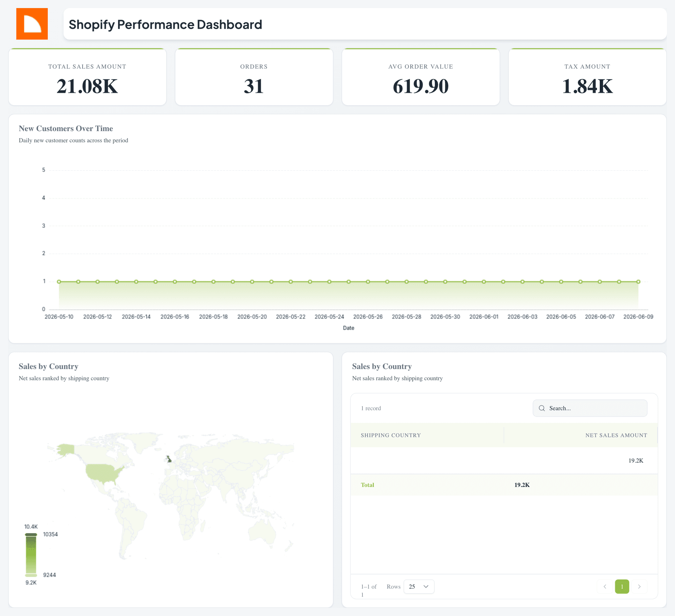Focus the Search... input field

pyautogui.click(x=590, y=408)
